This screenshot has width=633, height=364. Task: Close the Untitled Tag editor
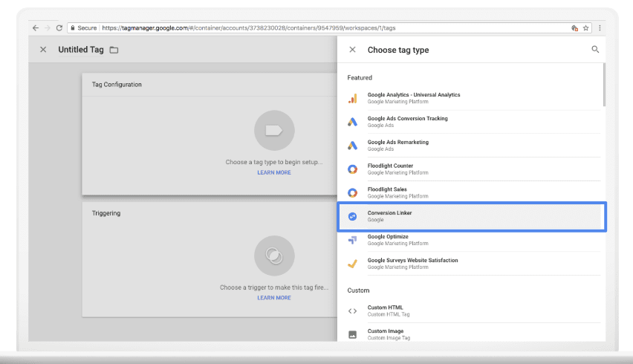tap(43, 50)
